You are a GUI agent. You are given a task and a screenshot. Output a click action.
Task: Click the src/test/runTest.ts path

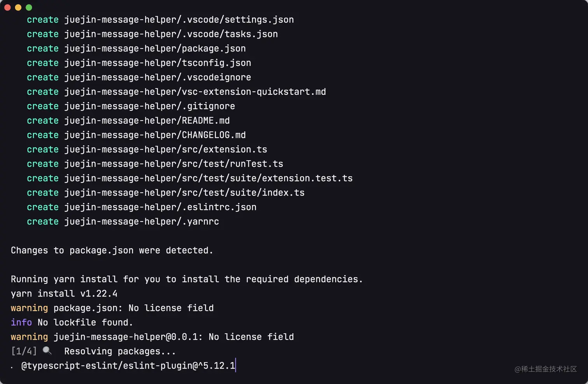[x=173, y=164]
